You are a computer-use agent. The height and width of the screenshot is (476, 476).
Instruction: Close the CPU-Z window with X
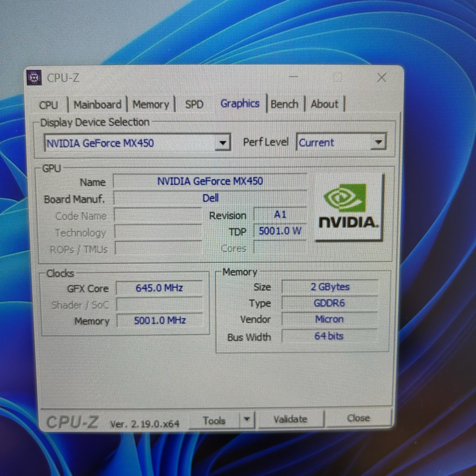point(382,78)
